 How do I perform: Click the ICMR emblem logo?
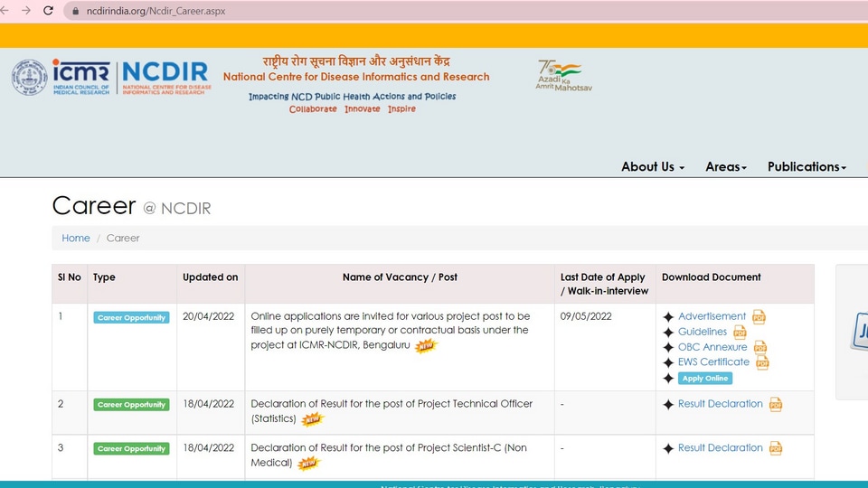point(29,78)
